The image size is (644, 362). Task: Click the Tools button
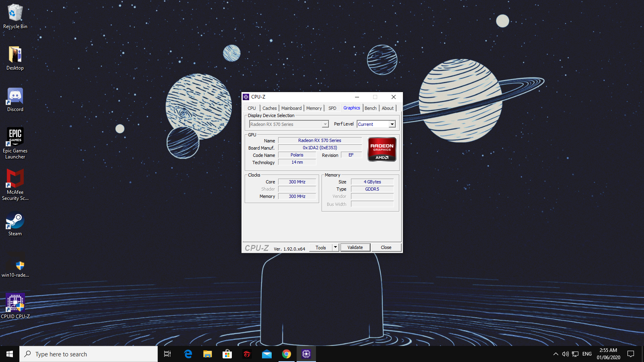pos(321,248)
